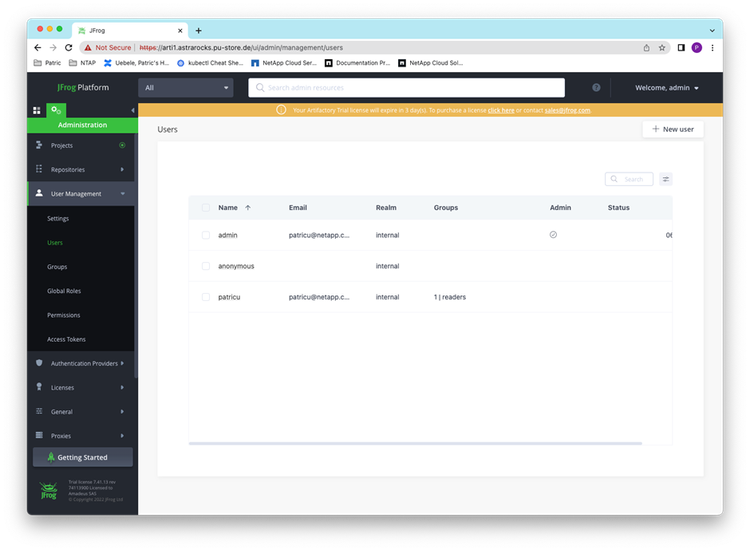Click the horizontal scrollbar under users table

coord(415,443)
